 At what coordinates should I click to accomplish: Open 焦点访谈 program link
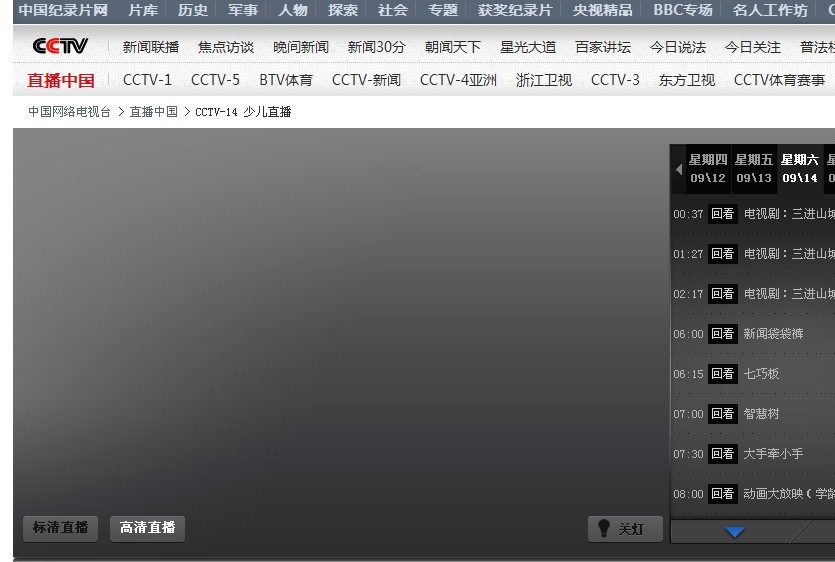226,47
